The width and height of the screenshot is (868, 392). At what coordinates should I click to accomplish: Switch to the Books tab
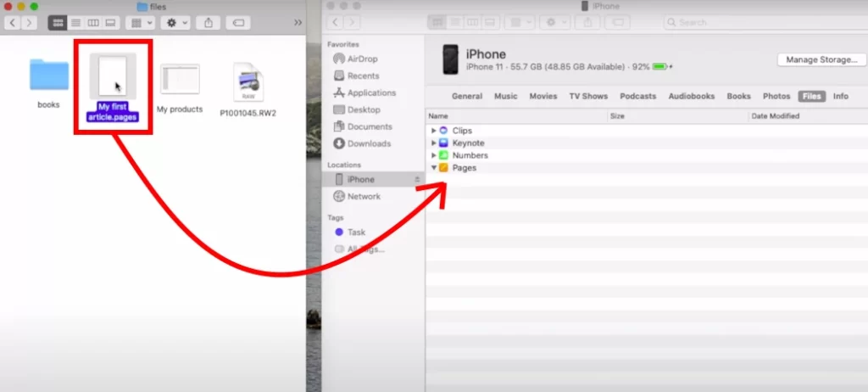(738, 96)
